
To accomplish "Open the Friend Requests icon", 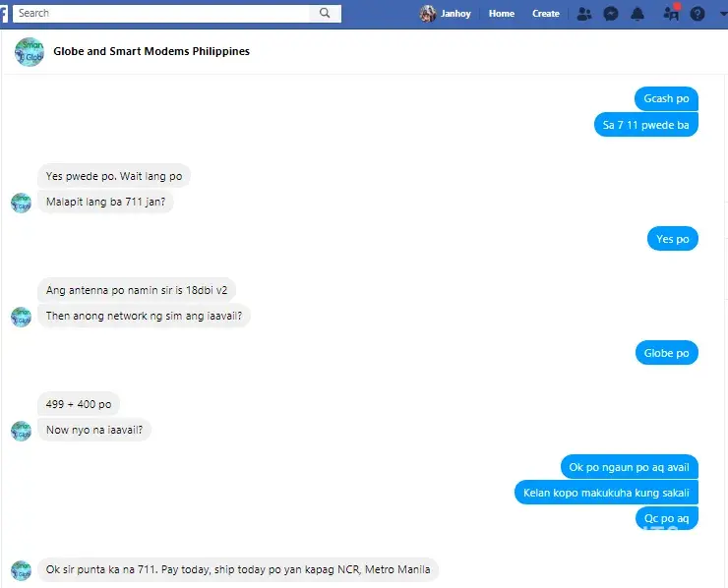I will pos(584,14).
